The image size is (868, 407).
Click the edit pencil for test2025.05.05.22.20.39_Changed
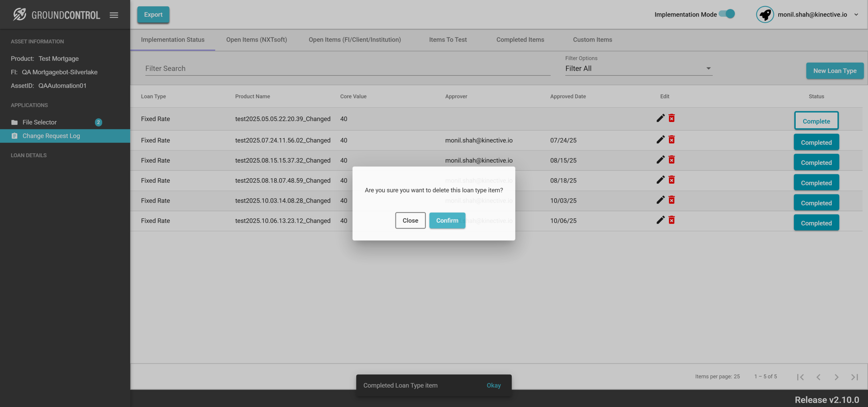click(x=660, y=118)
